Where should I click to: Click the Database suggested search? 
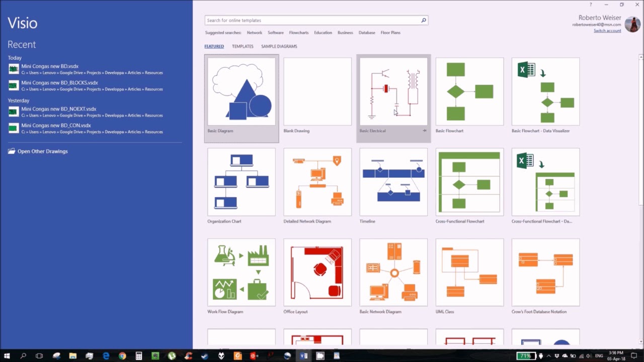tap(367, 33)
